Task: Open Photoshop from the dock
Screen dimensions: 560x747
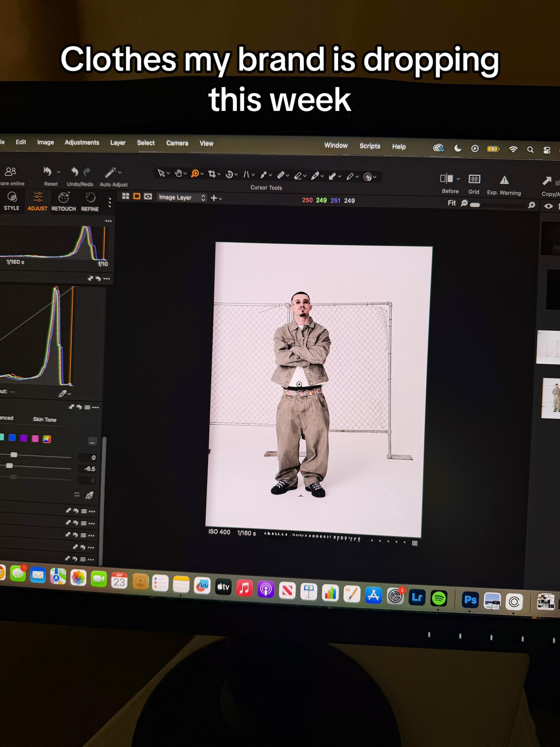Action: [x=470, y=600]
